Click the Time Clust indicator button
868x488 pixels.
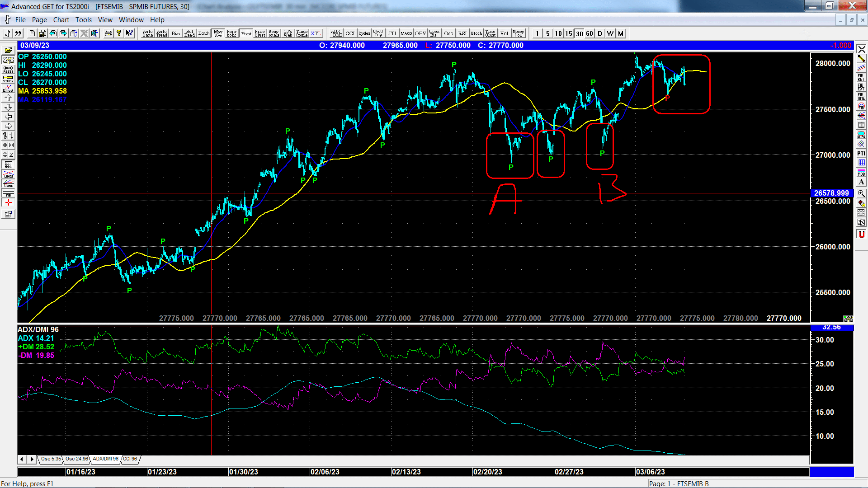click(x=491, y=33)
